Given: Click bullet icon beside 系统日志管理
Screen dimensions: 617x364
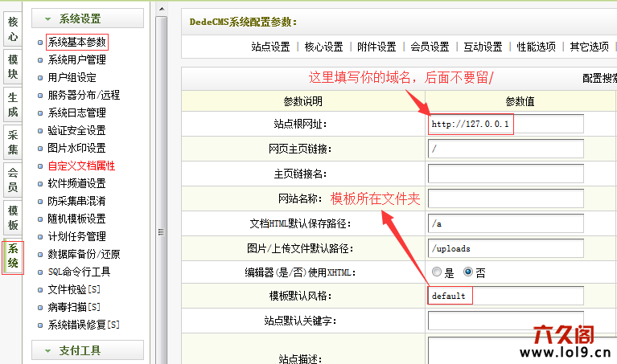Looking at the screenshot, I should [40, 113].
